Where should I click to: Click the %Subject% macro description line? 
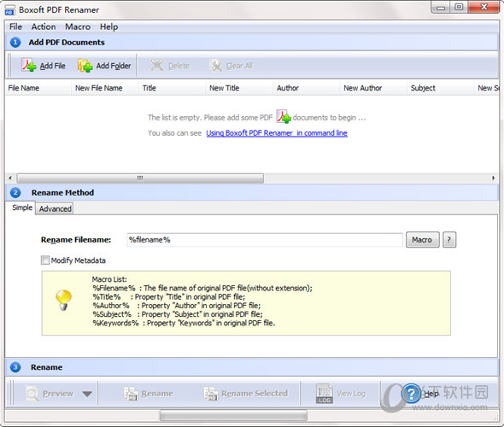(x=178, y=314)
